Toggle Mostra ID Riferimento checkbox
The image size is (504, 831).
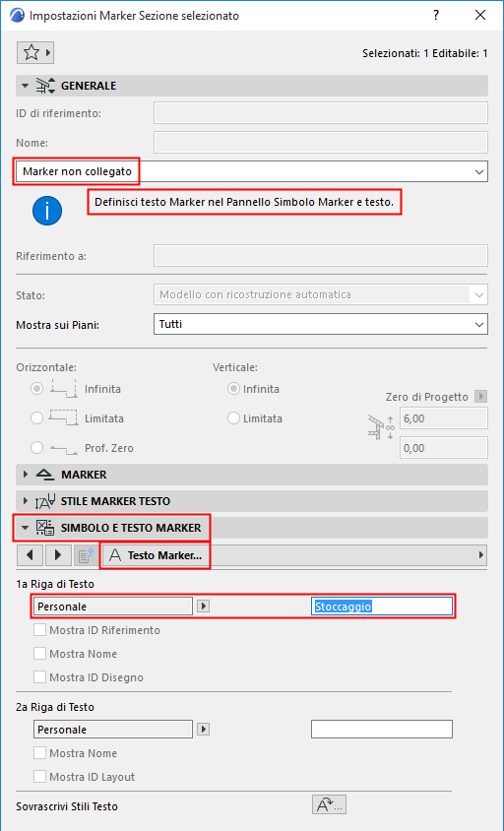pos(39,630)
